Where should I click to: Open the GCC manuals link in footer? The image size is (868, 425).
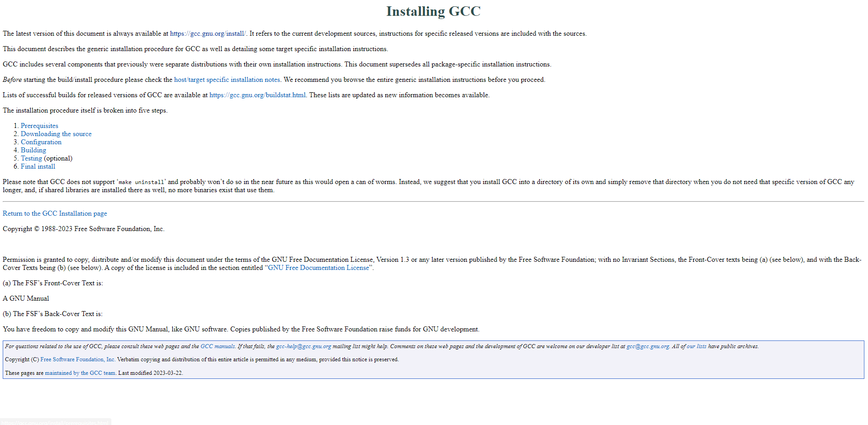pos(218,346)
